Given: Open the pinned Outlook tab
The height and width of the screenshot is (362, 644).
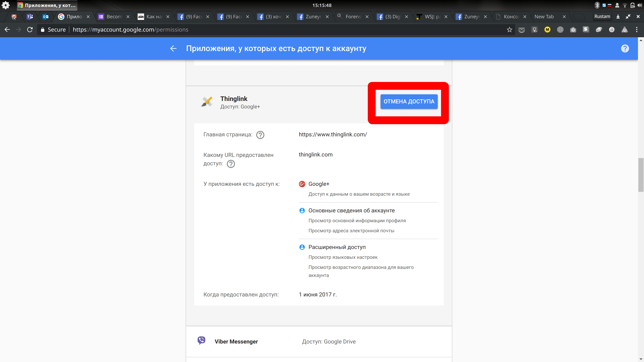Looking at the screenshot, I should 45,17.
